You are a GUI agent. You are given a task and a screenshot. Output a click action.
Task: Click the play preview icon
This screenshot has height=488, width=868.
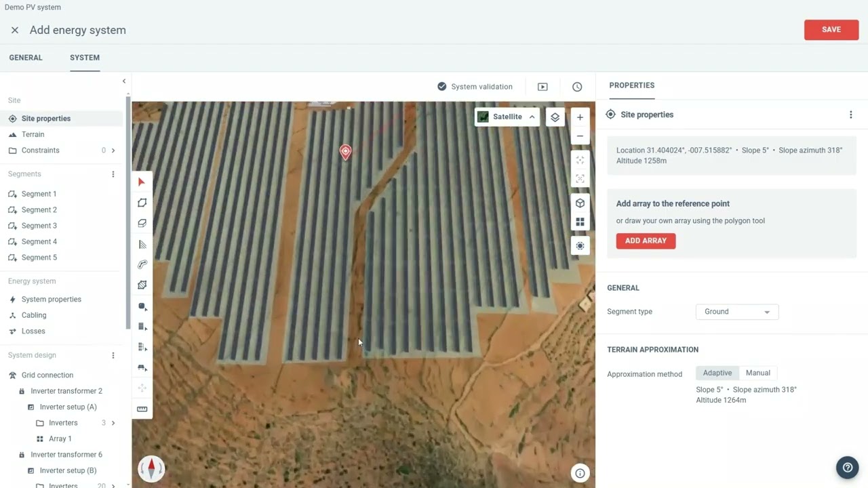click(542, 87)
